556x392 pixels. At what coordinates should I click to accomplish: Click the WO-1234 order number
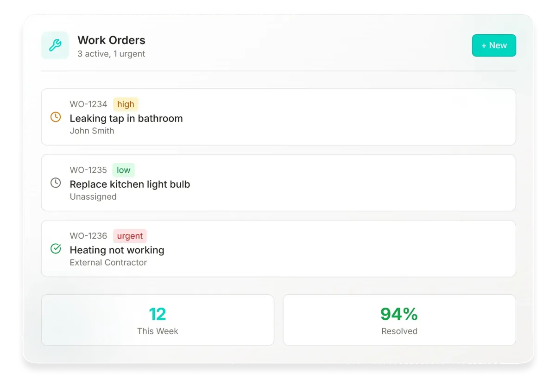click(x=88, y=104)
